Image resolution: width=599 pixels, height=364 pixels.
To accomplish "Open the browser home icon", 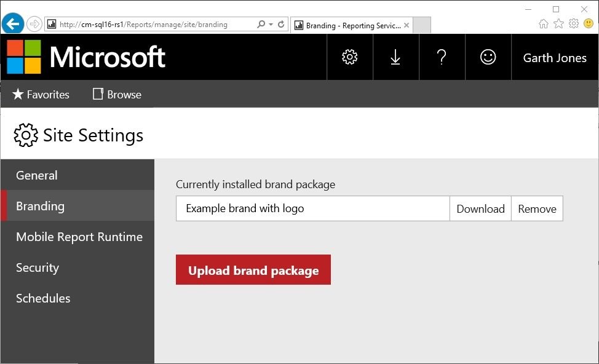I will coord(543,24).
